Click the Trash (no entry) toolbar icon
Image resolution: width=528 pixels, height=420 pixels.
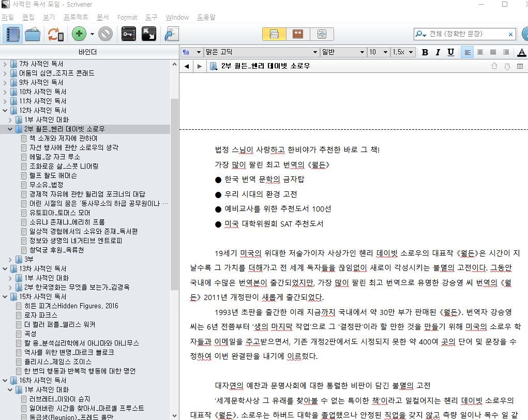click(x=105, y=34)
